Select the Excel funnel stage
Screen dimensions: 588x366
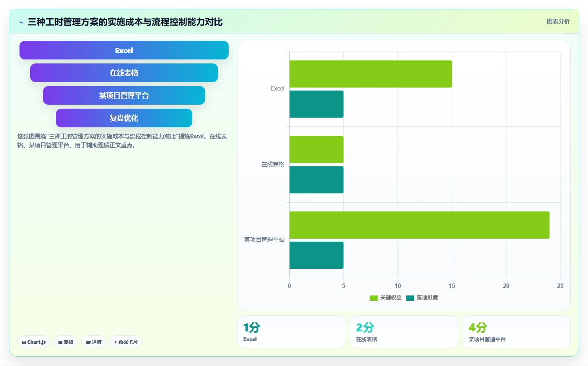[124, 50]
